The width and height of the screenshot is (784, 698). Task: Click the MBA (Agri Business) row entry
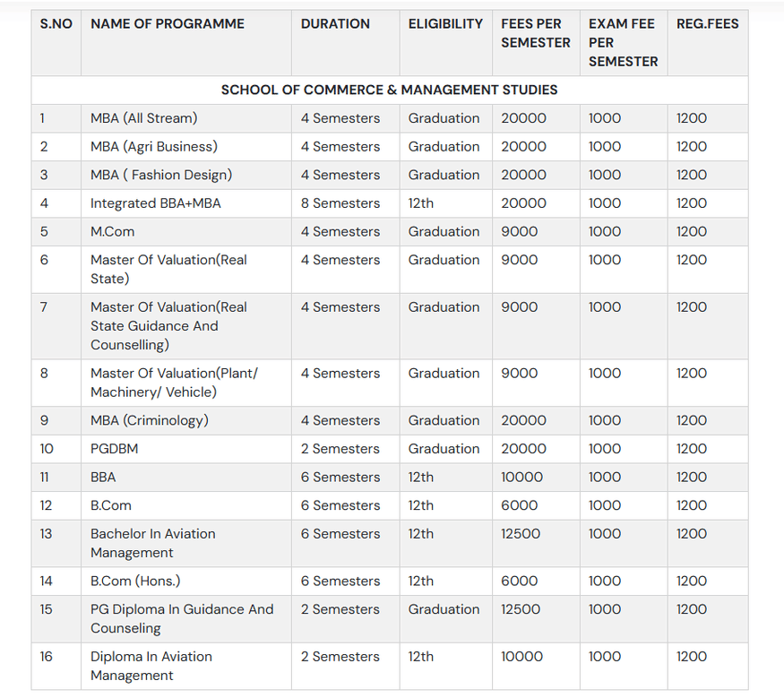tap(151, 146)
